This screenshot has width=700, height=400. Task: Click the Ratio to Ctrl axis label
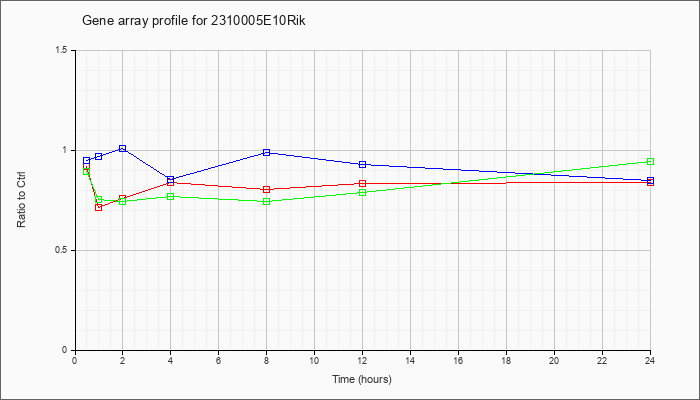pyautogui.click(x=21, y=200)
